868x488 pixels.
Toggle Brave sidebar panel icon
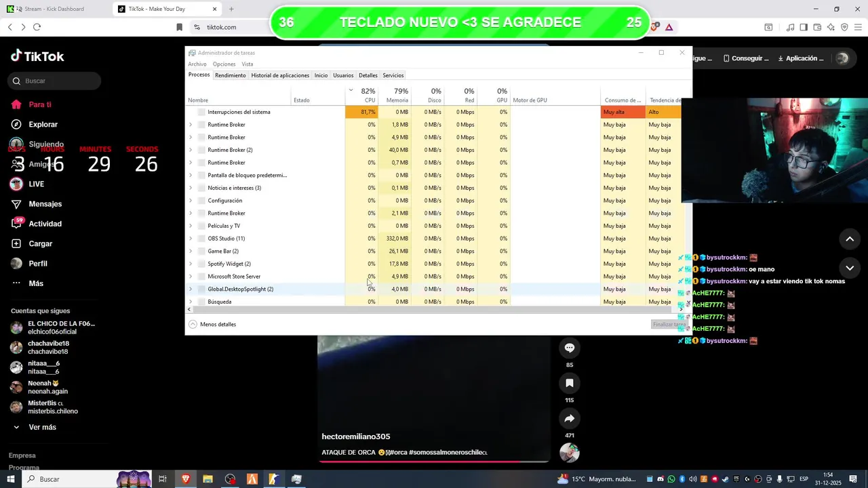pos(804,27)
